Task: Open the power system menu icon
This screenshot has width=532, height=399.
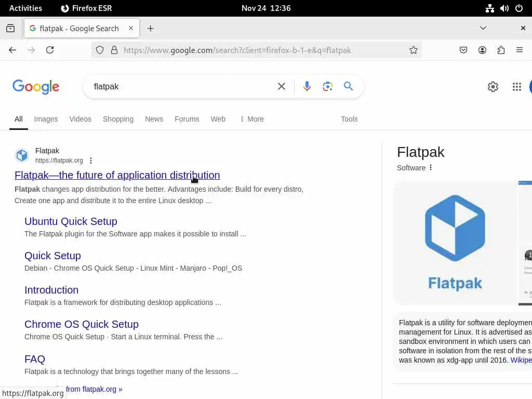Action: pos(519,8)
